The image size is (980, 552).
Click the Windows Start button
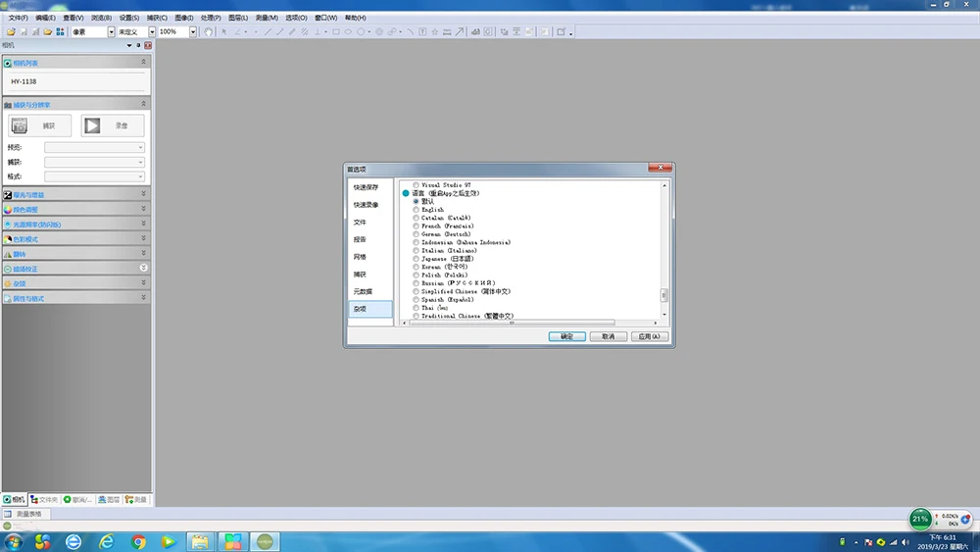[13, 541]
